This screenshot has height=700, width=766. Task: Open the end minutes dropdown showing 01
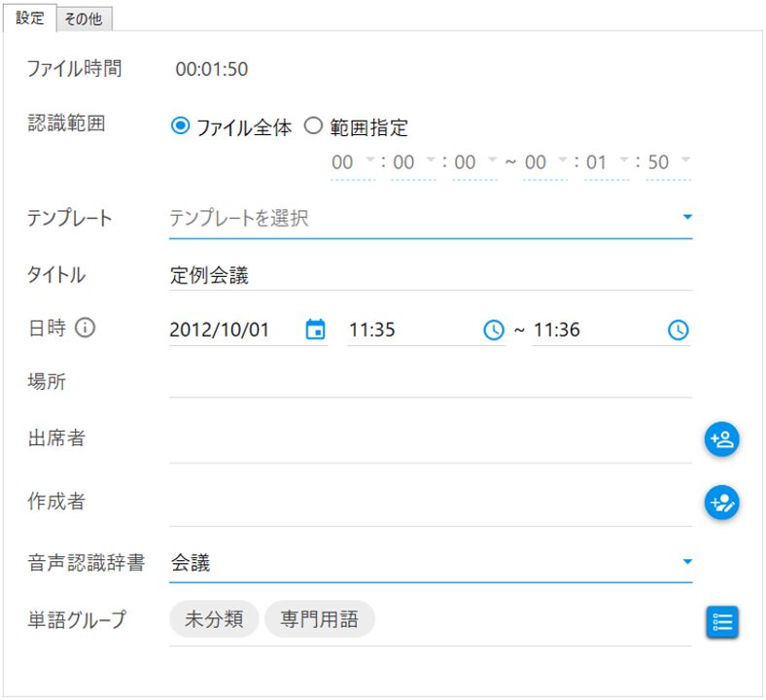click(607, 162)
